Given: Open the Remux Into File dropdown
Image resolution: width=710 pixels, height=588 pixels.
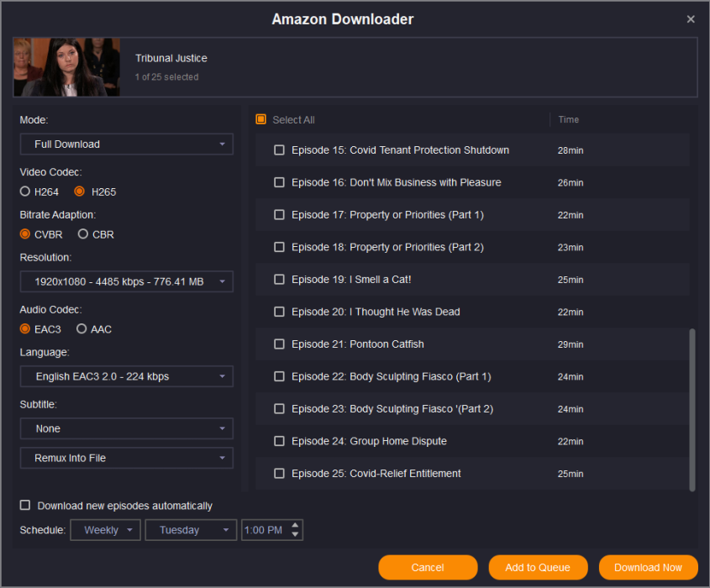Looking at the screenshot, I should tap(126, 458).
